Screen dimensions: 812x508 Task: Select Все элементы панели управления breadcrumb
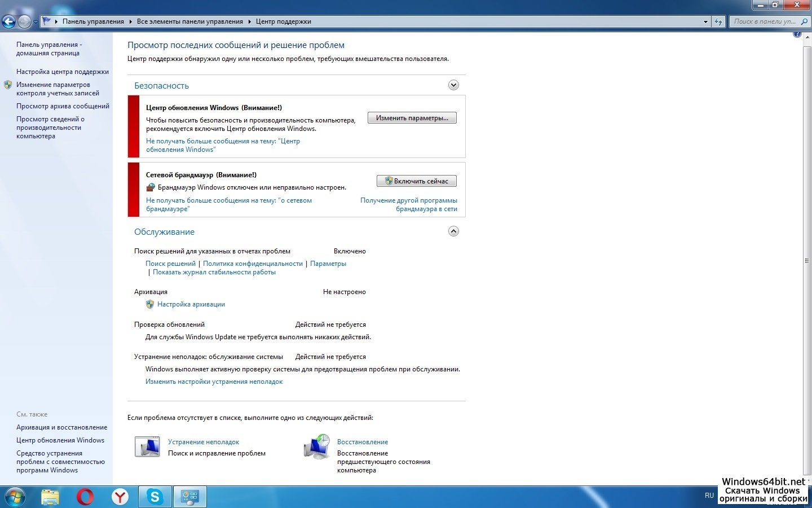coord(189,21)
